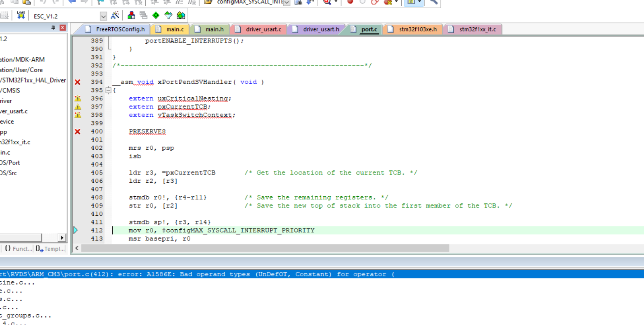
Task: Switch to the Functions panel tab
Action: coord(19,248)
